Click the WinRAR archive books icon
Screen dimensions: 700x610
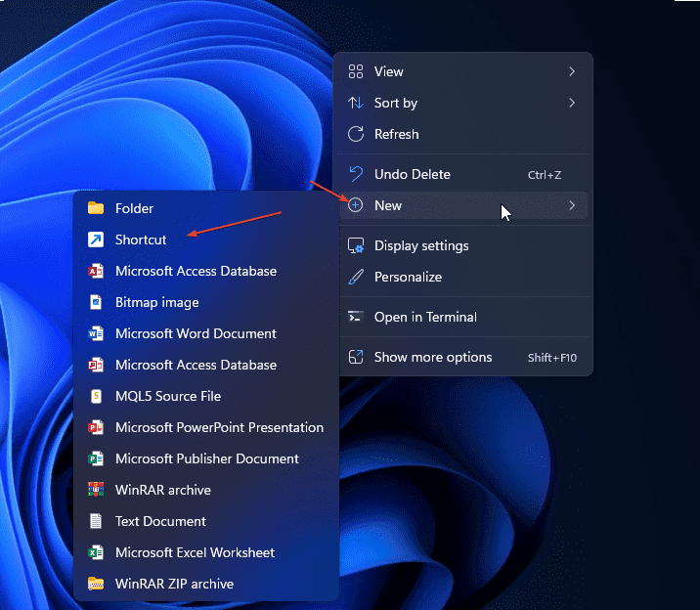coord(96,490)
